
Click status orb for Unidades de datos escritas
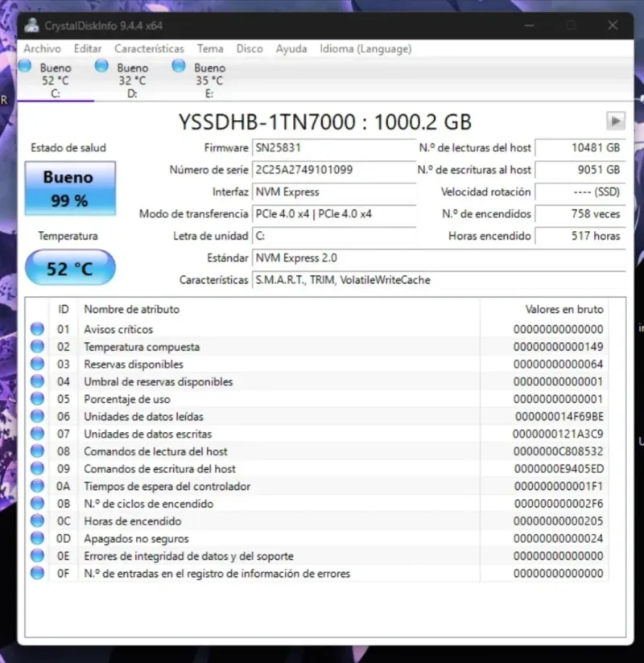[x=37, y=434]
